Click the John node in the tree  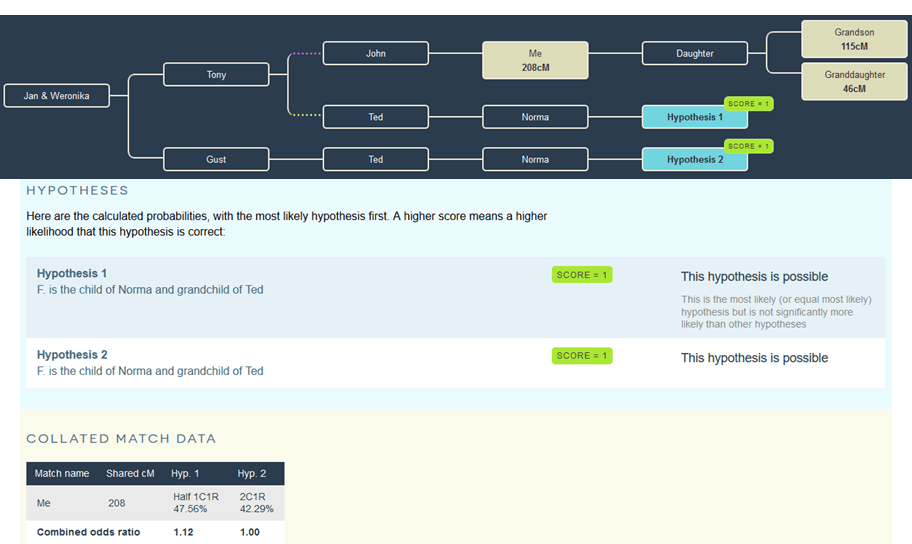(x=375, y=53)
